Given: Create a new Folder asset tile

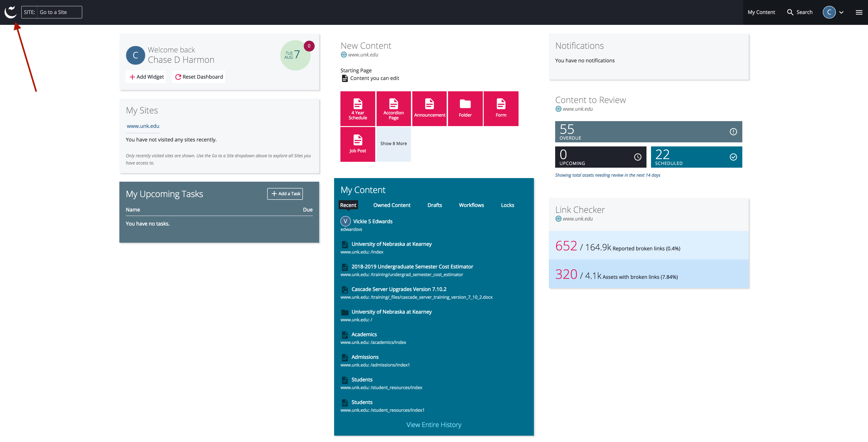Looking at the screenshot, I should tap(465, 108).
